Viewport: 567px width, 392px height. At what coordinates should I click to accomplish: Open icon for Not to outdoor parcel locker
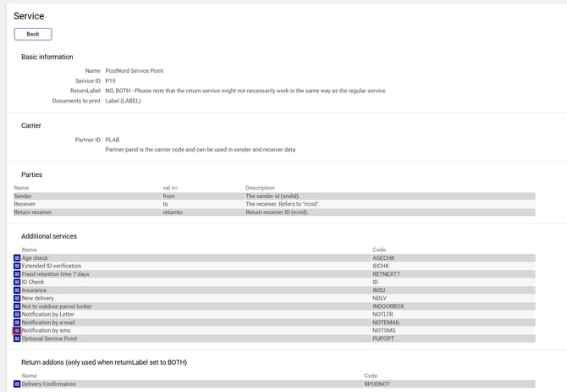click(x=17, y=306)
